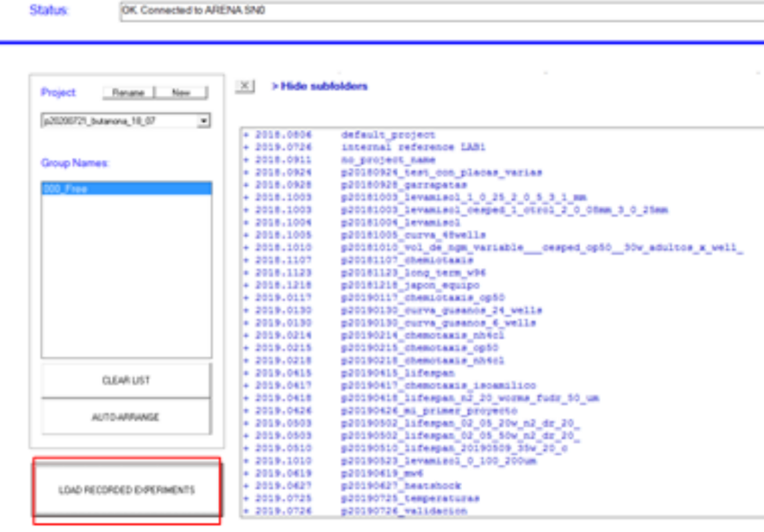Create a project with the New button
The image size is (764, 532).
pyautogui.click(x=181, y=93)
